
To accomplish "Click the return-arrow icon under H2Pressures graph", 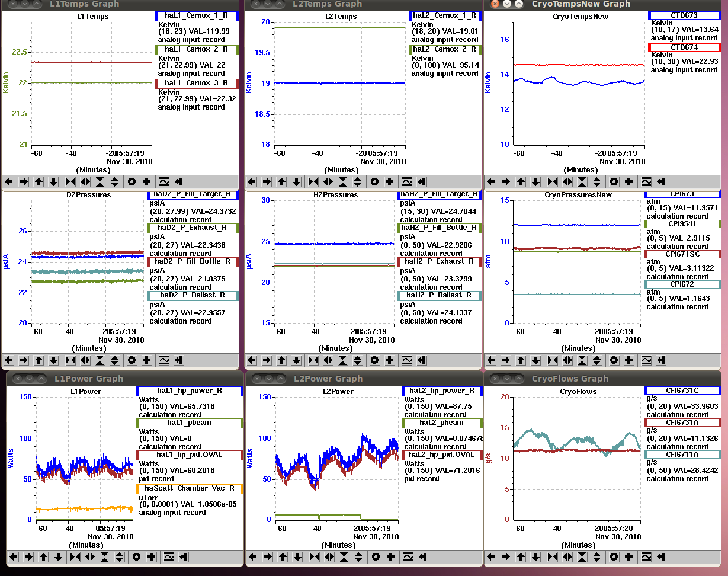I will (x=422, y=360).
